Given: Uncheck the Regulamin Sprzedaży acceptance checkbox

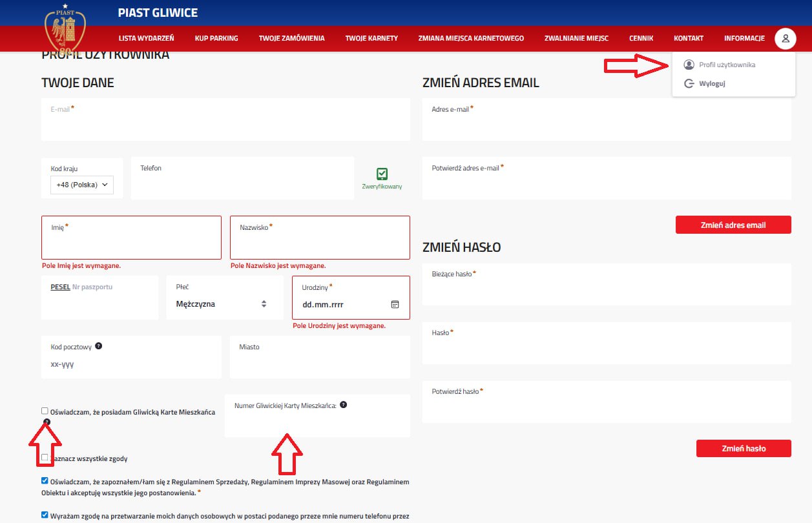Looking at the screenshot, I should coord(45,480).
